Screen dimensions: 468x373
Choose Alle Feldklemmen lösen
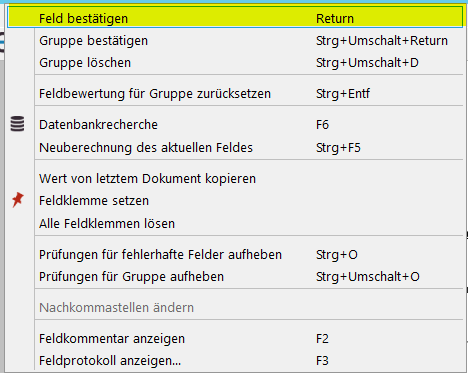pyautogui.click(x=235, y=223)
